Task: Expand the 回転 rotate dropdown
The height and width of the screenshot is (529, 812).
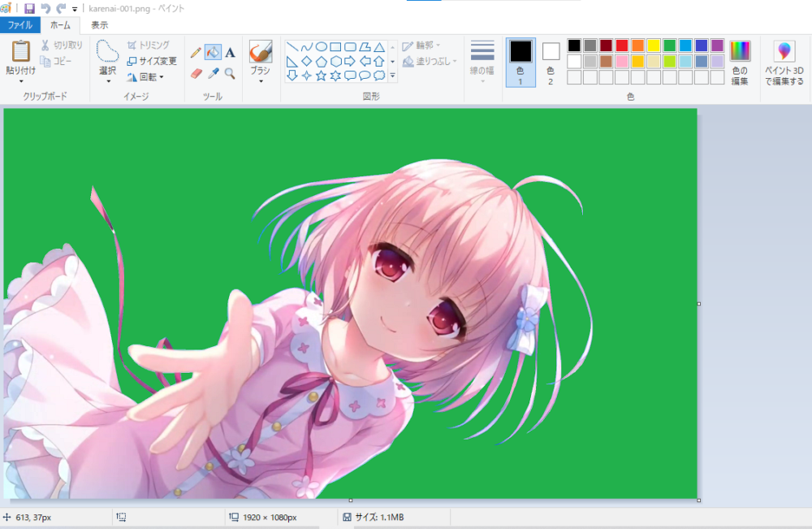Action: pyautogui.click(x=146, y=77)
